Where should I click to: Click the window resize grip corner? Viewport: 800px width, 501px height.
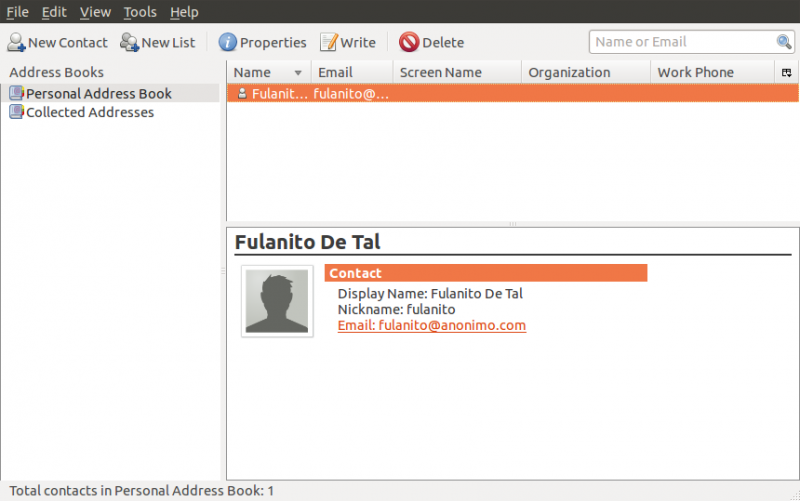pyautogui.click(x=794, y=495)
